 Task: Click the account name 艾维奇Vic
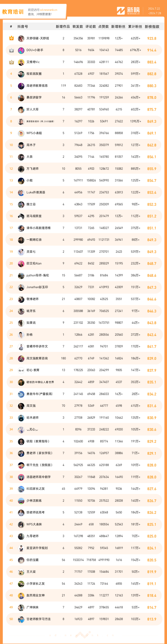point(33,62)
